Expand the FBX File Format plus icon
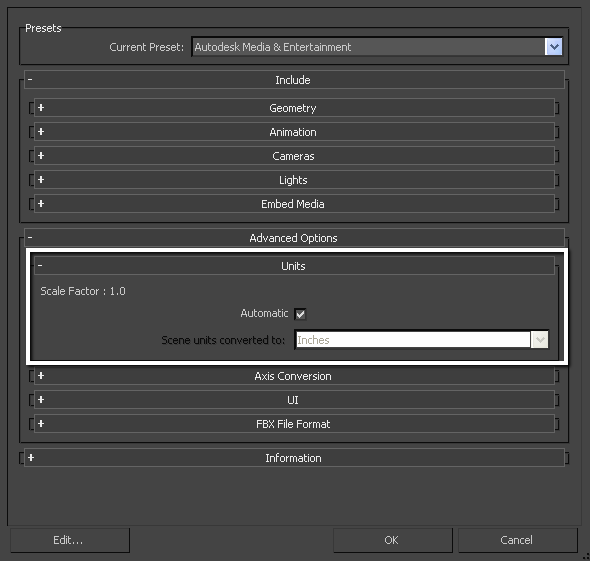The image size is (590, 561). 41,424
